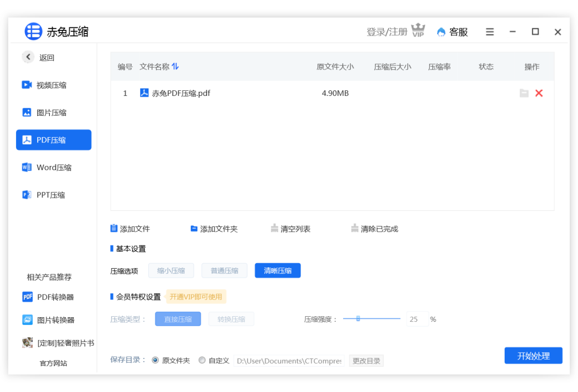Click 清除已完成 button

[x=375, y=229]
